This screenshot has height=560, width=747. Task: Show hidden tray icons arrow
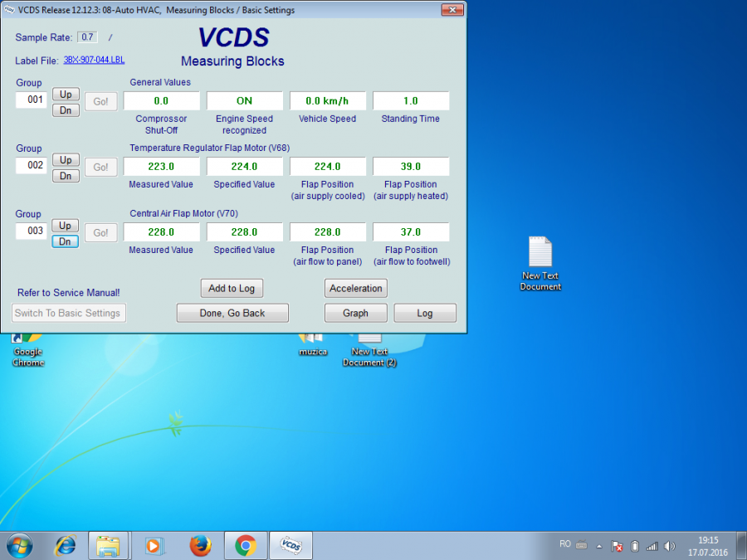(x=599, y=546)
